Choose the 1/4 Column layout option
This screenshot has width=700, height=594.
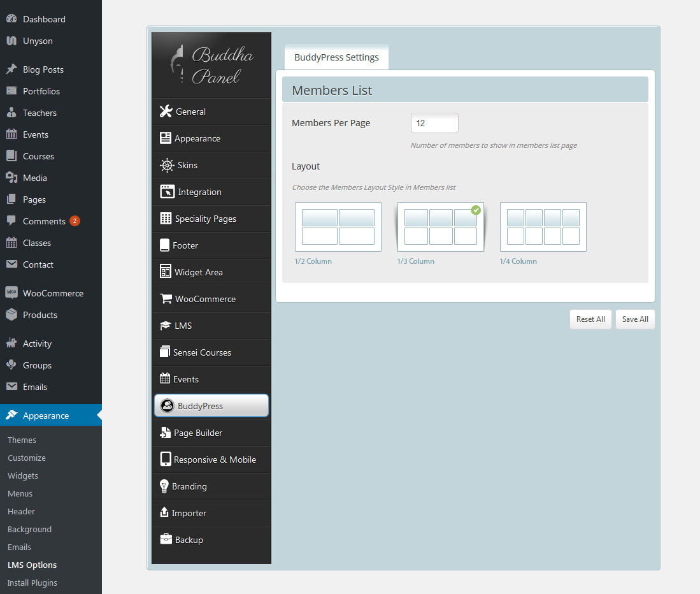tap(543, 227)
